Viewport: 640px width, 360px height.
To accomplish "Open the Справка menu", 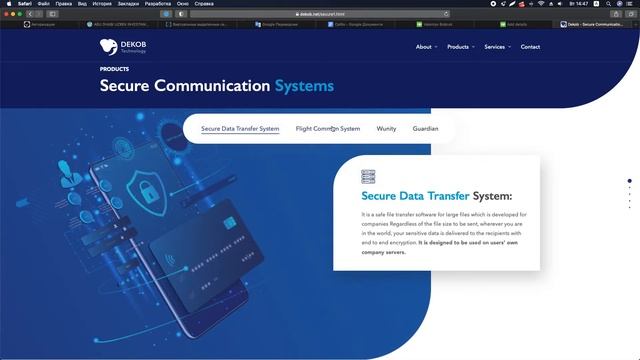I will (x=204, y=4).
